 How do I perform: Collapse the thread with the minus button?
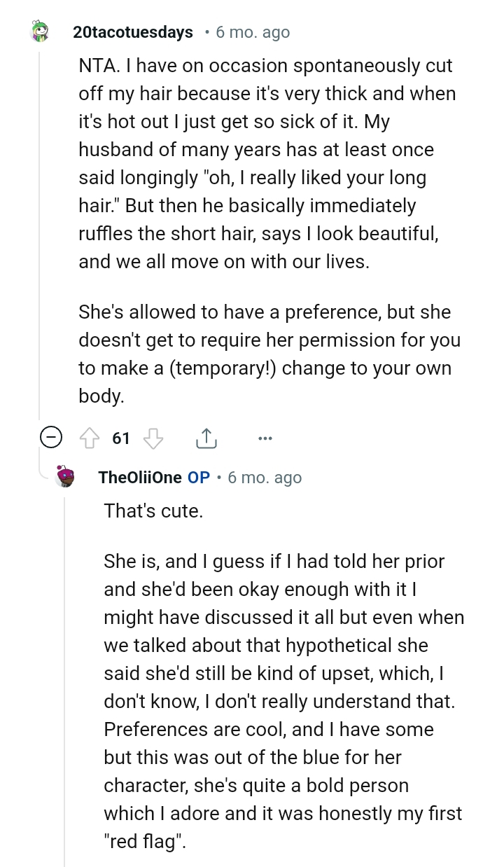[50, 438]
